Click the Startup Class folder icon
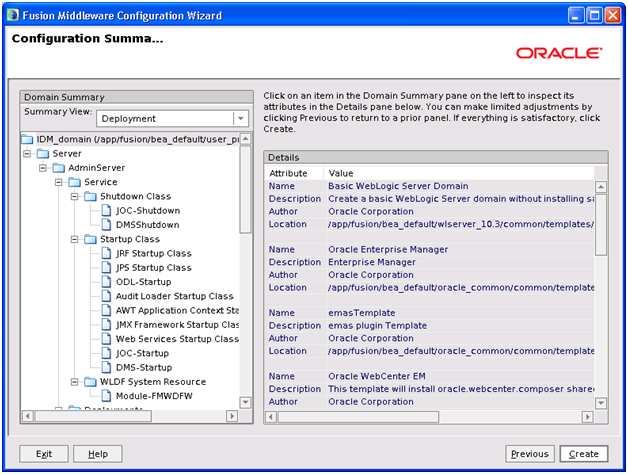This screenshot has height=474, width=628. (90, 239)
